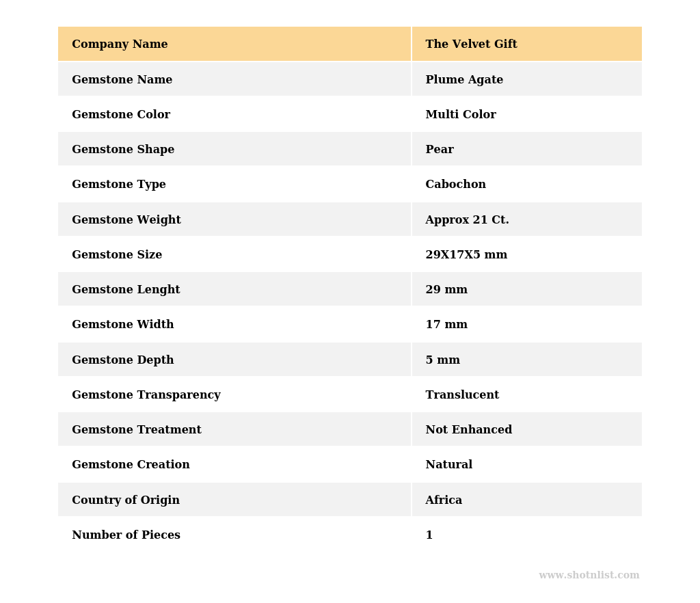
Task: Select the Gemstone Color label
Action: [x=121, y=115]
